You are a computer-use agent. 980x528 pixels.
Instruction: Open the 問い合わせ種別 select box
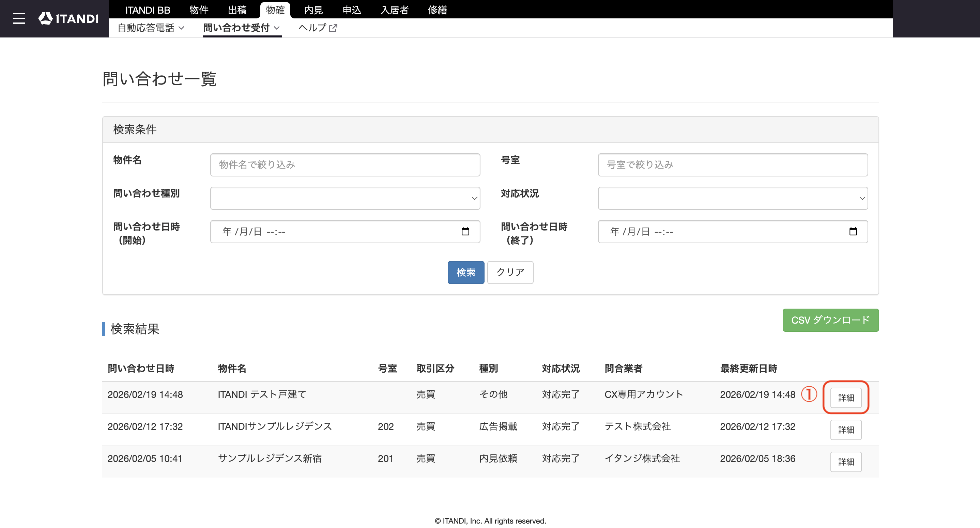pos(345,198)
